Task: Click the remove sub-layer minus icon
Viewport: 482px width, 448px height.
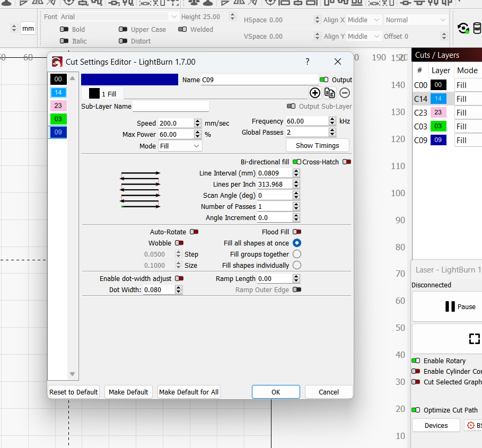Action: 345,93
